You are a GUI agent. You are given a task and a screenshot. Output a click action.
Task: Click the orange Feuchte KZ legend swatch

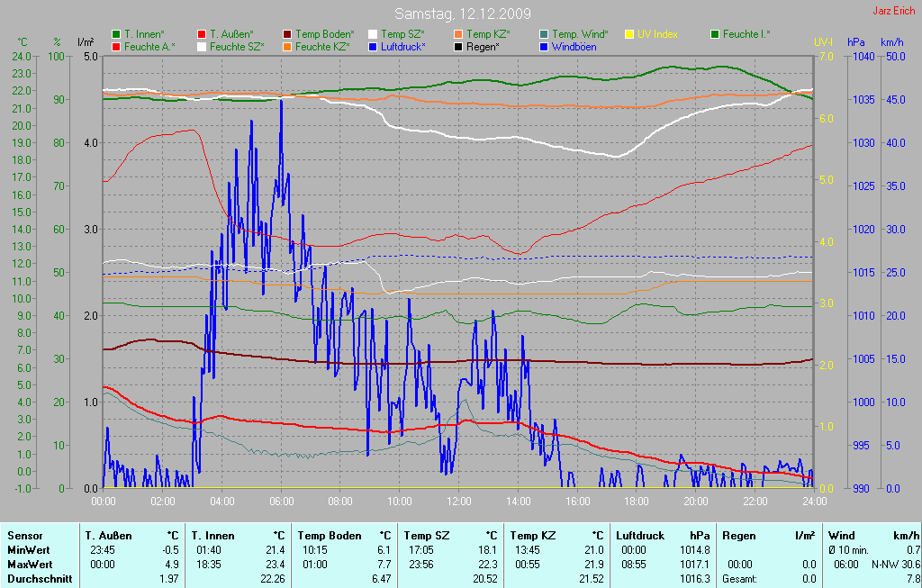click(287, 46)
